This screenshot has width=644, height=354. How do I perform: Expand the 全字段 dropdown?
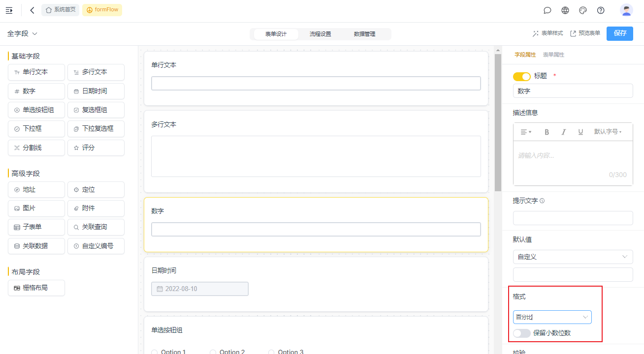point(23,33)
